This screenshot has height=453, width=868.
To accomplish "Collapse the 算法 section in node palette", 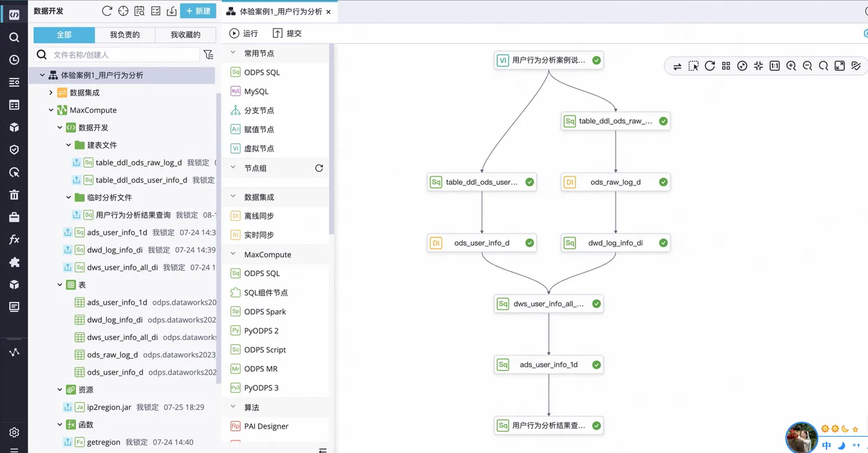I will pos(233,407).
